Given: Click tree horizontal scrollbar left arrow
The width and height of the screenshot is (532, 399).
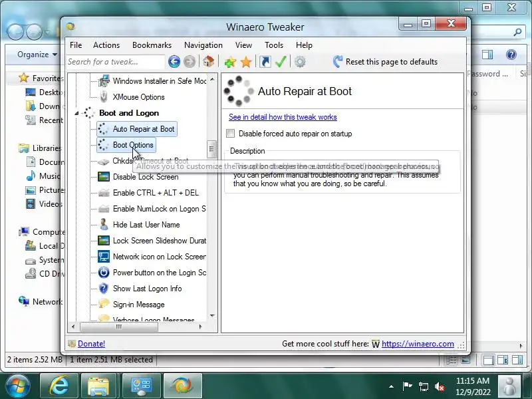Looking at the screenshot, I should click(x=73, y=327).
